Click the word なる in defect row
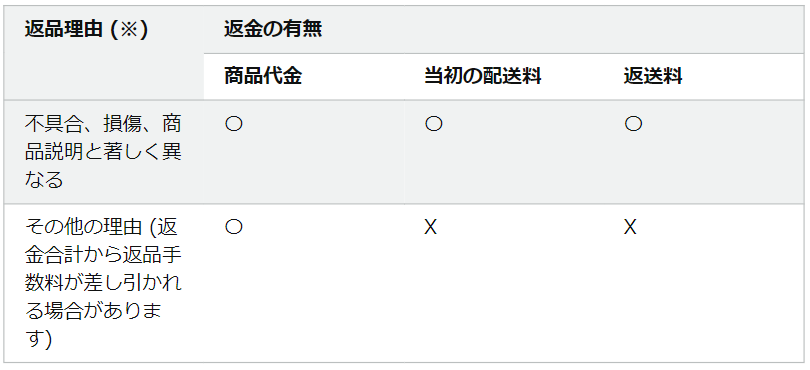Screen dimensions: 810x370 click(x=44, y=180)
